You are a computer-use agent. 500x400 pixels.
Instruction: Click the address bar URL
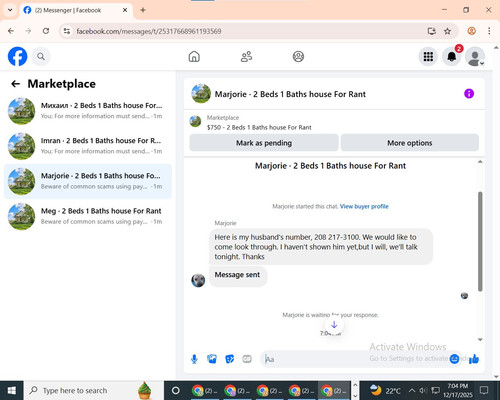[149, 31]
